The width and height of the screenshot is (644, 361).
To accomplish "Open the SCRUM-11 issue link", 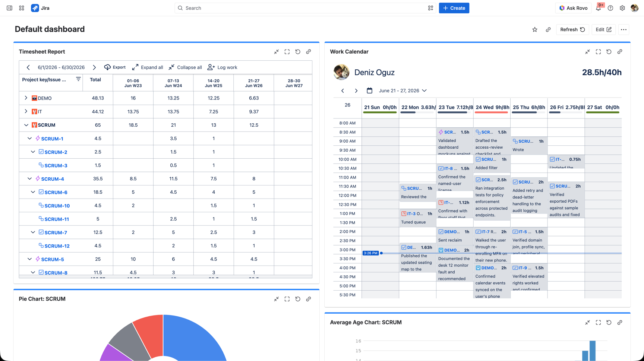I will pyautogui.click(x=57, y=219).
